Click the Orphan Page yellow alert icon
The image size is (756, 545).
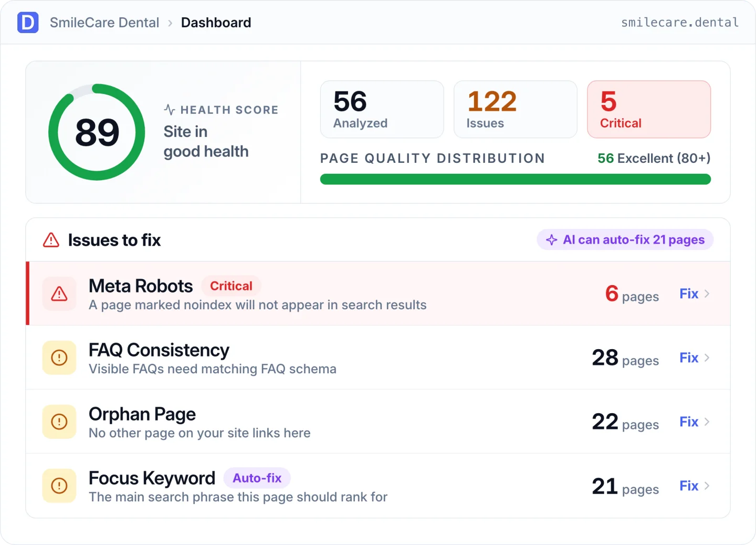click(59, 422)
